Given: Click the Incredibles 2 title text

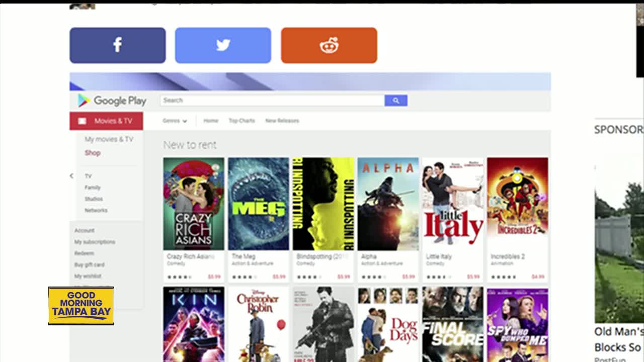Looking at the screenshot, I should coord(508,256).
